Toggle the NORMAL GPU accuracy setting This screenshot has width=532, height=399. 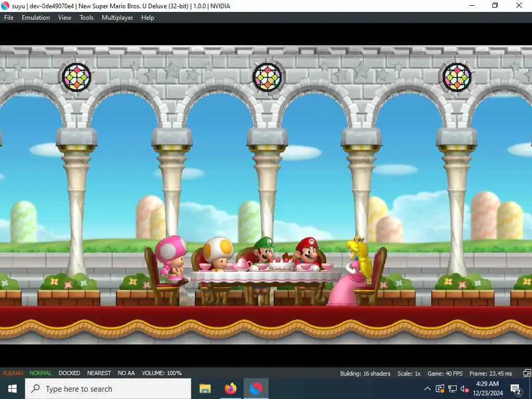tap(41, 373)
